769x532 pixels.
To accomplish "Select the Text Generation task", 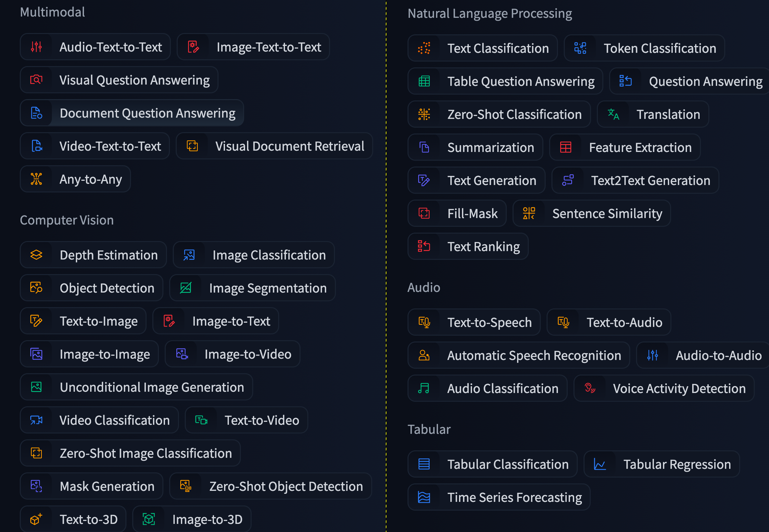I will [x=476, y=180].
